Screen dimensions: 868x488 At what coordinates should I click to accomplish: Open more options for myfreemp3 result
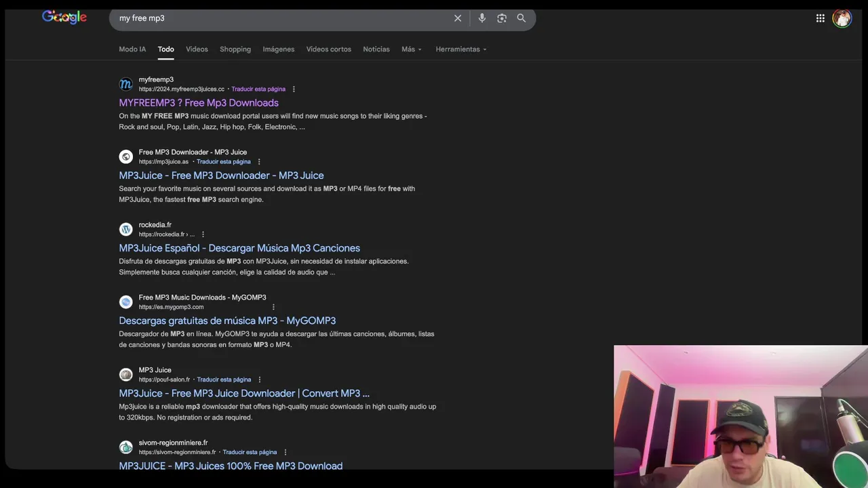(x=294, y=89)
